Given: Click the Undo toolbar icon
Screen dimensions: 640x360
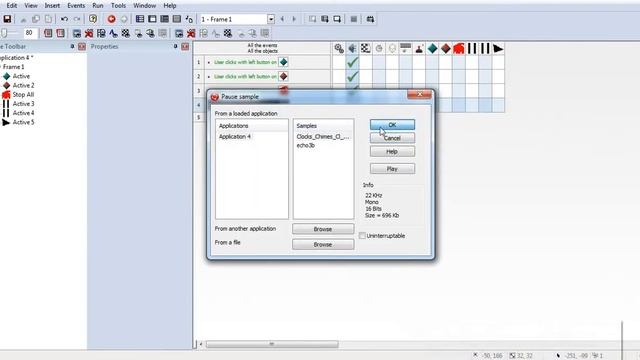Looking at the screenshot, I should pos(64,19).
